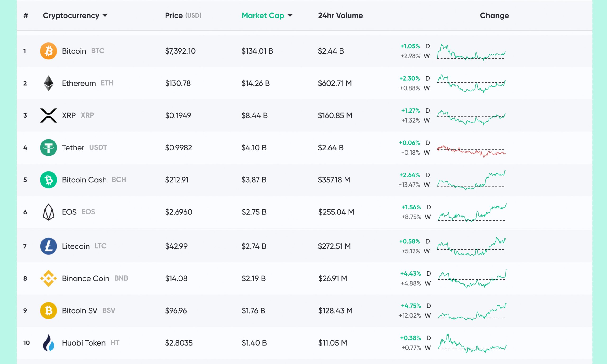Click the $2.64 B volume value
The width and height of the screenshot is (607, 364).
tap(331, 148)
